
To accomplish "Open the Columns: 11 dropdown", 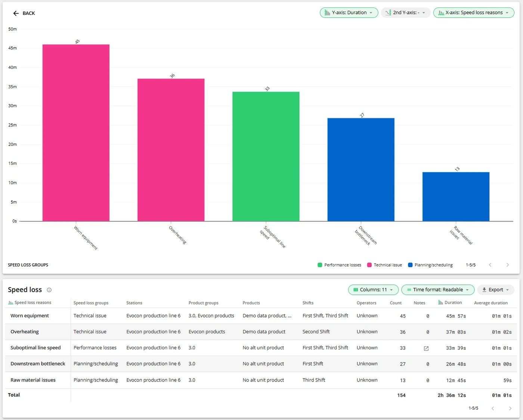I will pos(373,290).
